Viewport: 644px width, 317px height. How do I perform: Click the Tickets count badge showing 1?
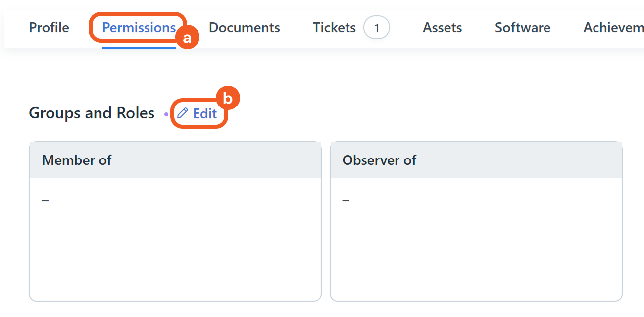376,28
